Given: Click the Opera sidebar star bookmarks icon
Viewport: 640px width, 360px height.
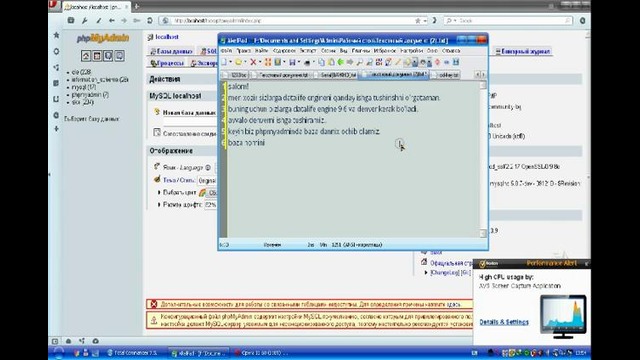Looking at the screenshot, I should pyautogui.click(x=56, y=36).
